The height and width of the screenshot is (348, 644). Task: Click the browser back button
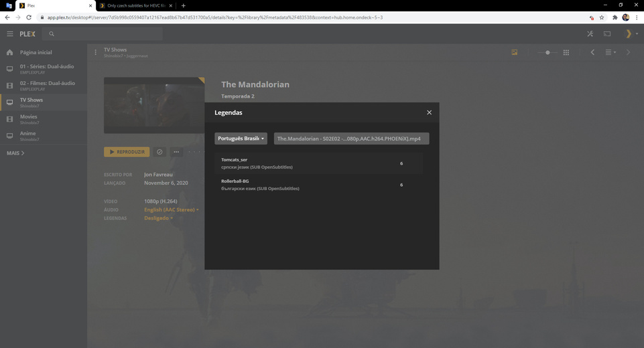(7, 17)
